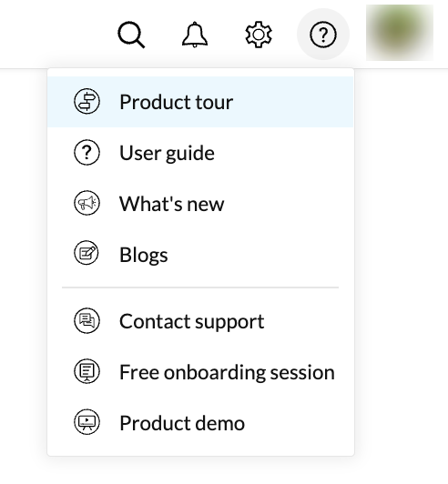Go to Blogs from help menu
The height and width of the screenshot is (484, 448).
pos(144,255)
